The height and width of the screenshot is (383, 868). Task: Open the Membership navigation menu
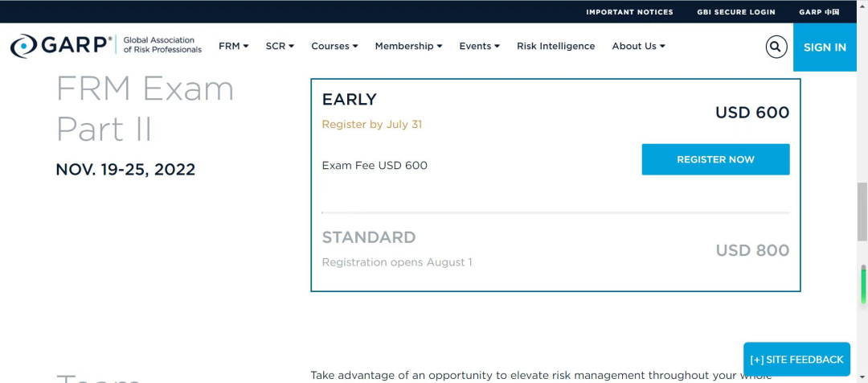408,47
